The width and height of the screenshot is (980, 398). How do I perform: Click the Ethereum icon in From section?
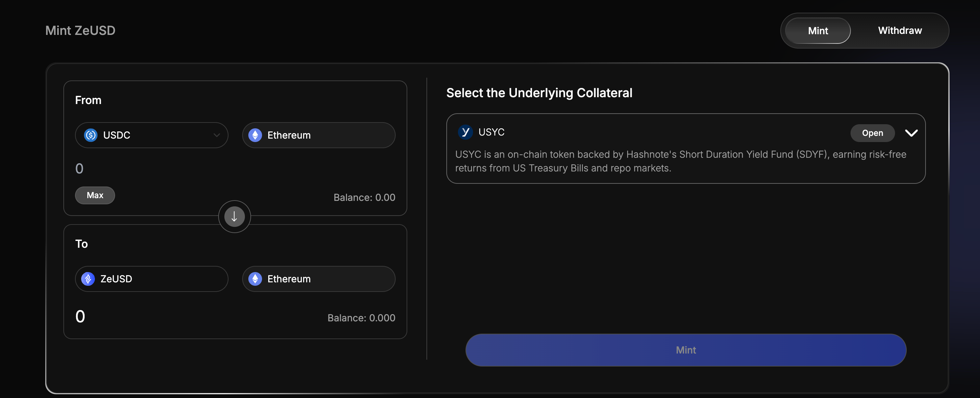pyautogui.click(x=255, y=135)
